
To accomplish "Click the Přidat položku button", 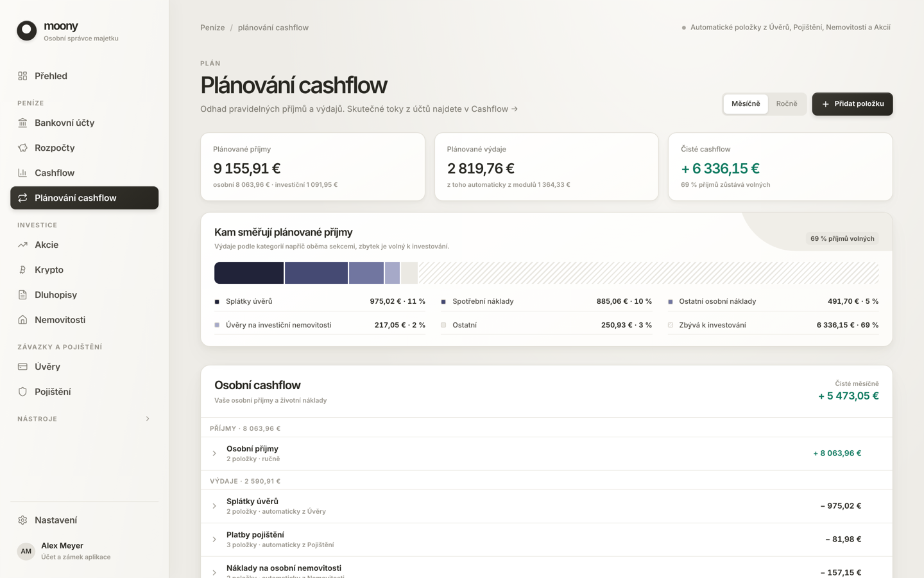I will click(x=852, y=104).
